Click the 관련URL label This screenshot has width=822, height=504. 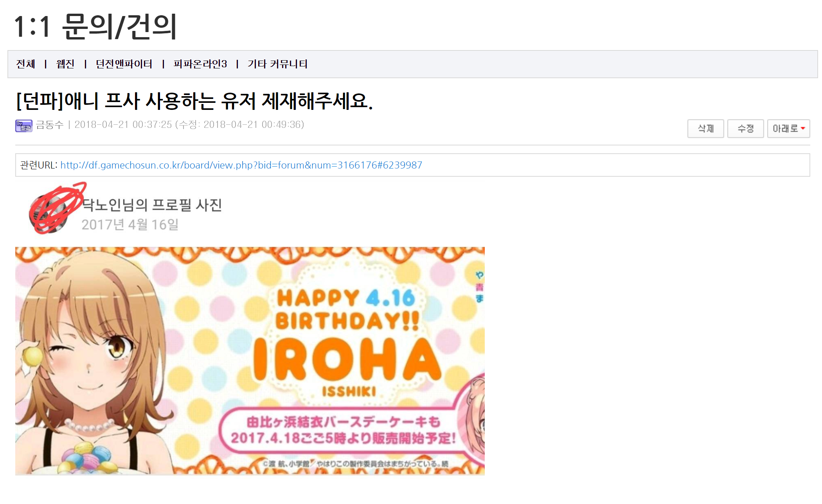[x=39, y=165]
